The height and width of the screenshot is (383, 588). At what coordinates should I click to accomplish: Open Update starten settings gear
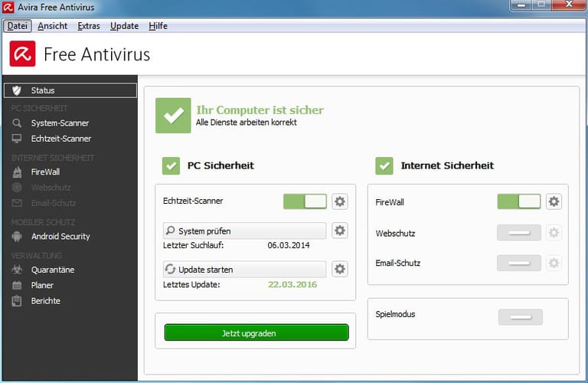[x=340, y=269]
